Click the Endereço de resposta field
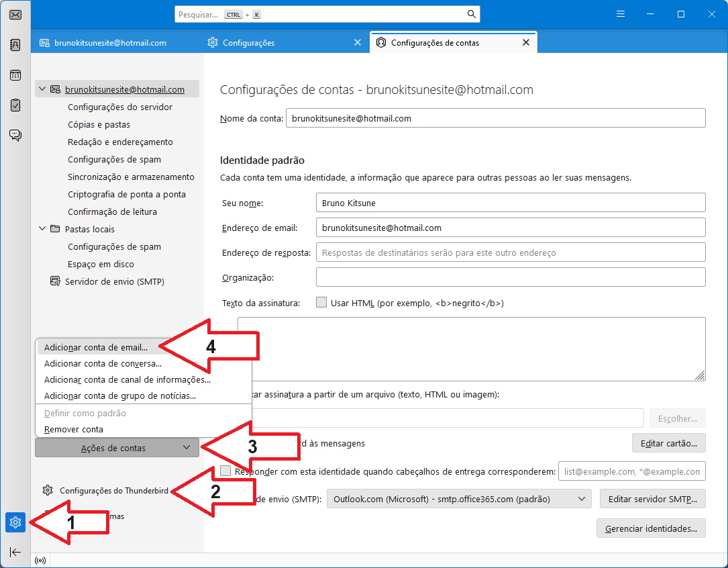 coord(511,252)
